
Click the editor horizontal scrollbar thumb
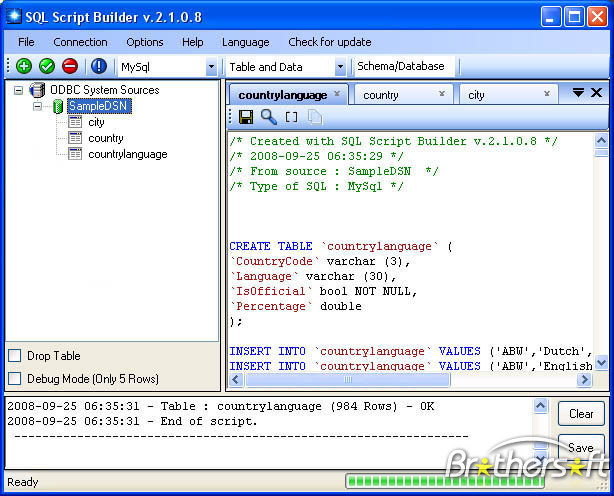348,379
